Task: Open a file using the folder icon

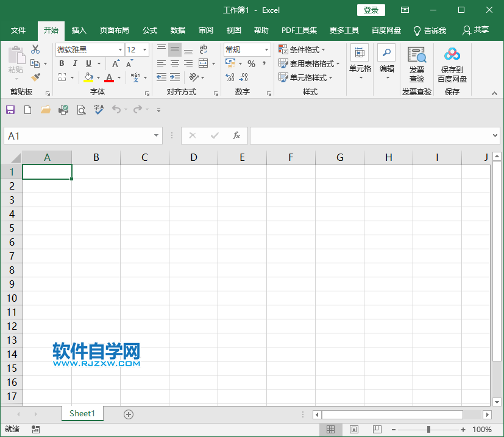Action: [x=45, y=110]
